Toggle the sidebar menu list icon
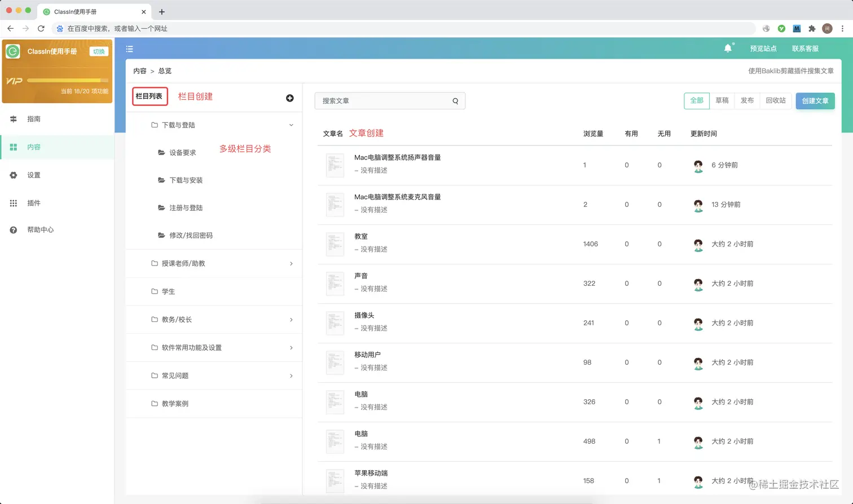 [x=129, y=49]
